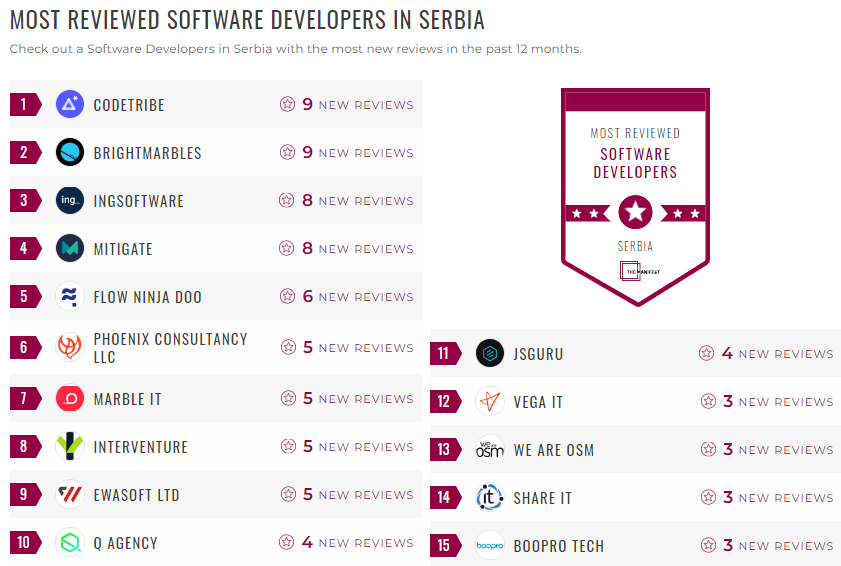Viewport: 841px width, 566px height.
Task: Click the Flow Ninja DOO logo
Action: 70,296
